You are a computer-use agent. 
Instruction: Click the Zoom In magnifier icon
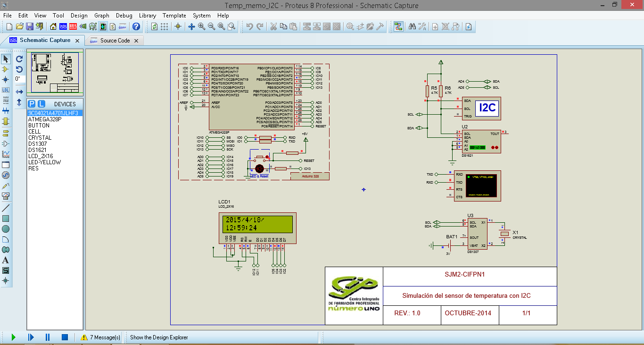point(202,26)
